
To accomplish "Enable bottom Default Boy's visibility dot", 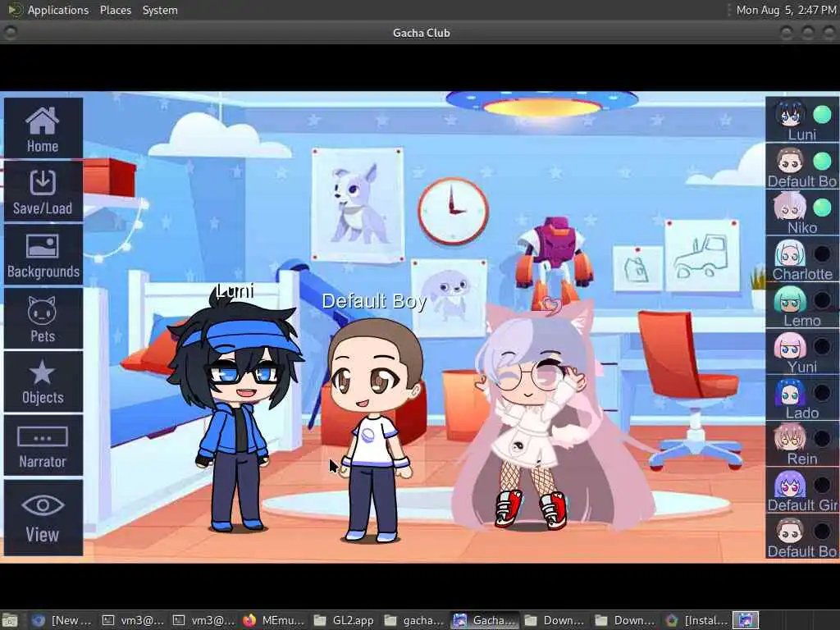I will (x=822, y=531).
